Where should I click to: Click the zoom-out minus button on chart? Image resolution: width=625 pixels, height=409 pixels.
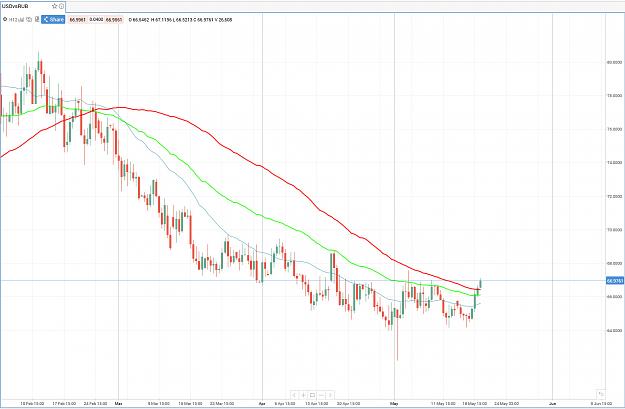tap(322, 395)
